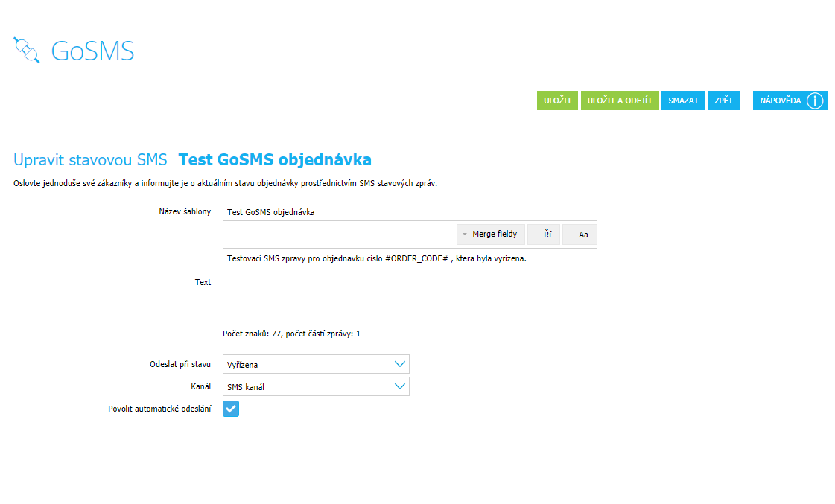Click the Ří diacritics button

[544, 235]
